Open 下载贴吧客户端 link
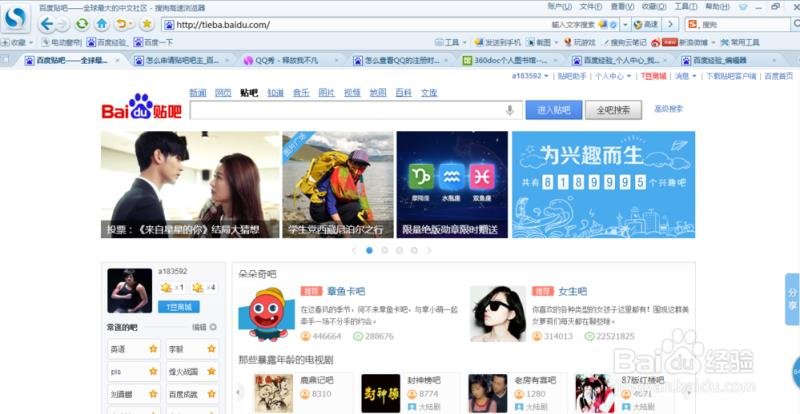 point(731,76)
